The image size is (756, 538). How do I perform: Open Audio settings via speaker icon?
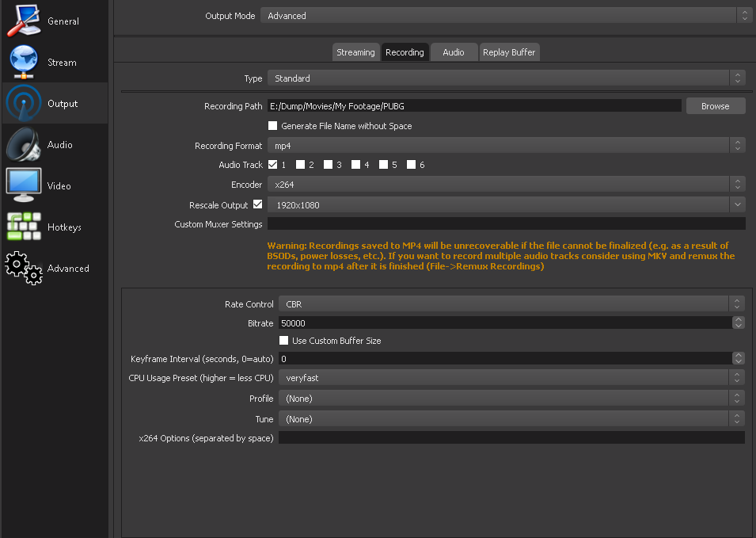tap(24, 144)
